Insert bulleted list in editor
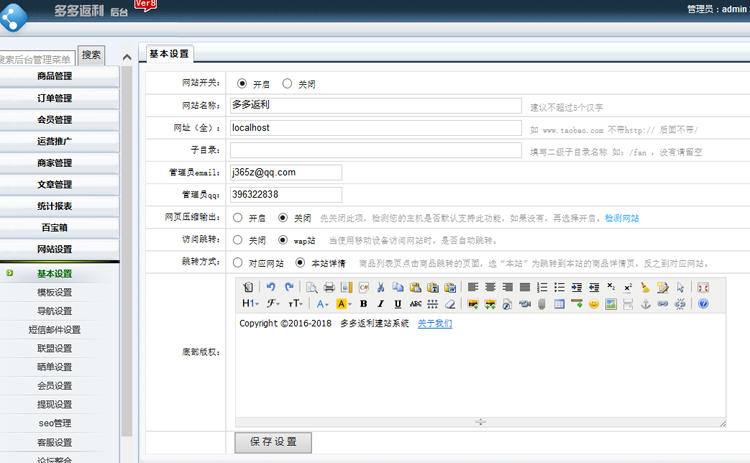The image size is (750, 463). 559,287
